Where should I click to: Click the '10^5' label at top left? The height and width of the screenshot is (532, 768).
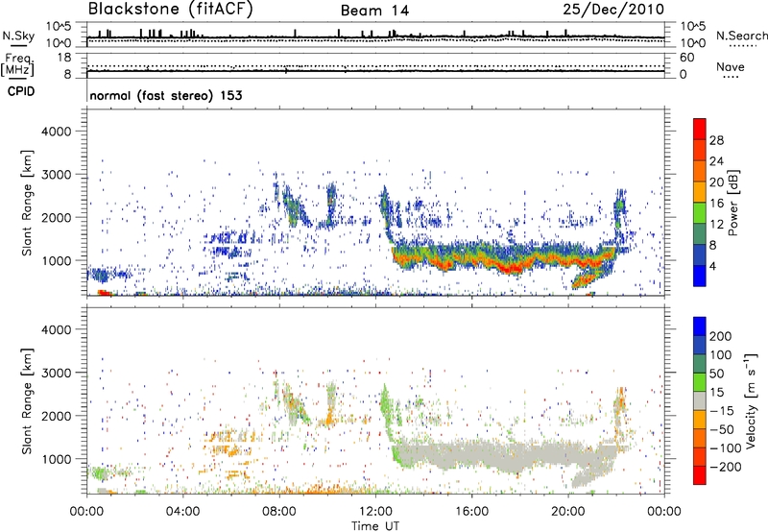pyautogui.click(x=59, y=26)
